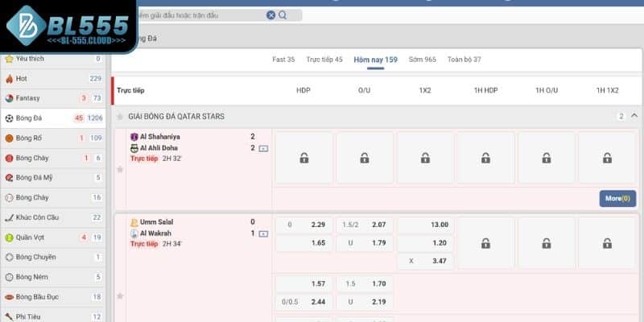Expand more markets with More(0) button
Screen dimensions: 644x322
[x=617, y=198]
